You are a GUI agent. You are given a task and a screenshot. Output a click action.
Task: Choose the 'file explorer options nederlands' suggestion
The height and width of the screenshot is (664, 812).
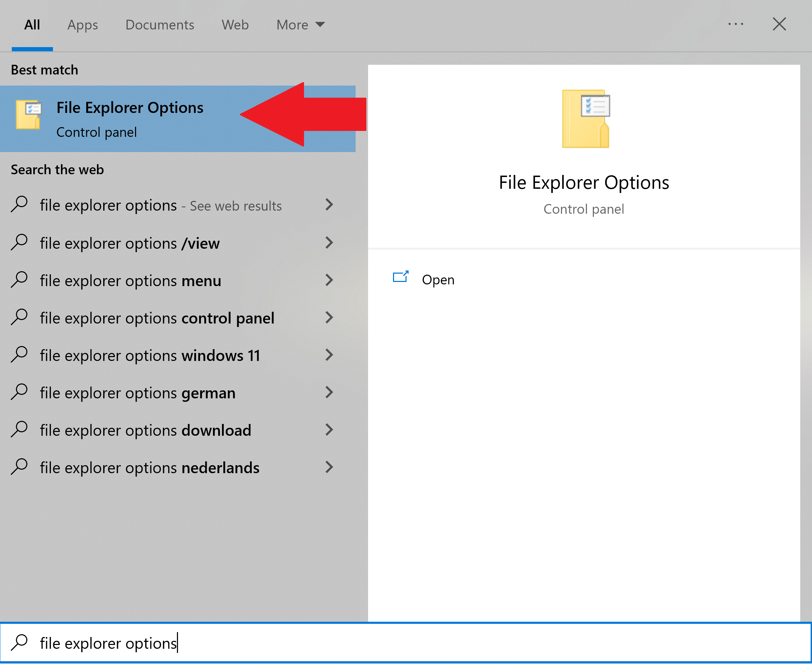click(x=150, y=468)
